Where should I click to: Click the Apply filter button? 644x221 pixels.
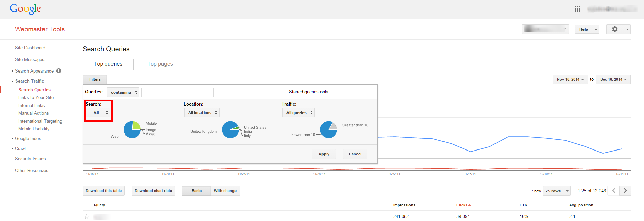coord(324,154)
